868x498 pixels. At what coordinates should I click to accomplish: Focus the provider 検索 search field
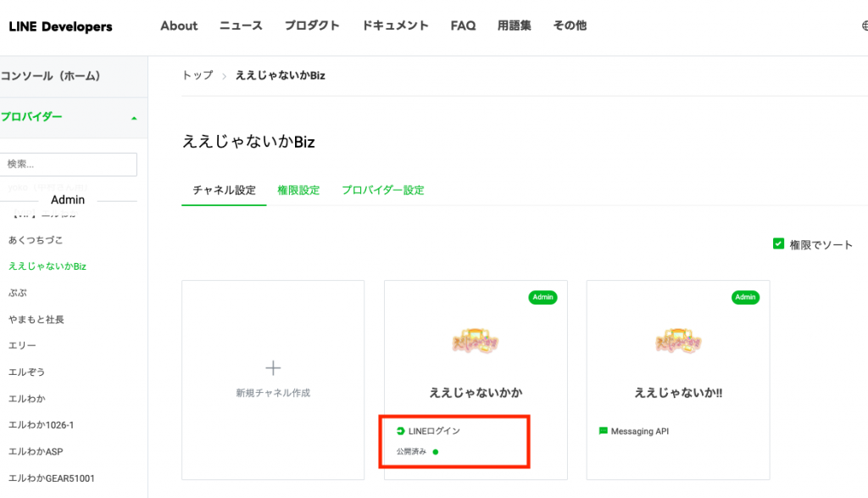[x=69, y=165]
